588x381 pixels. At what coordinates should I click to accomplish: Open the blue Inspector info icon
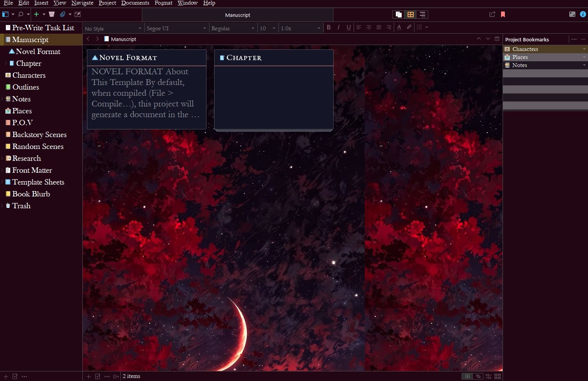click(583, 14)
